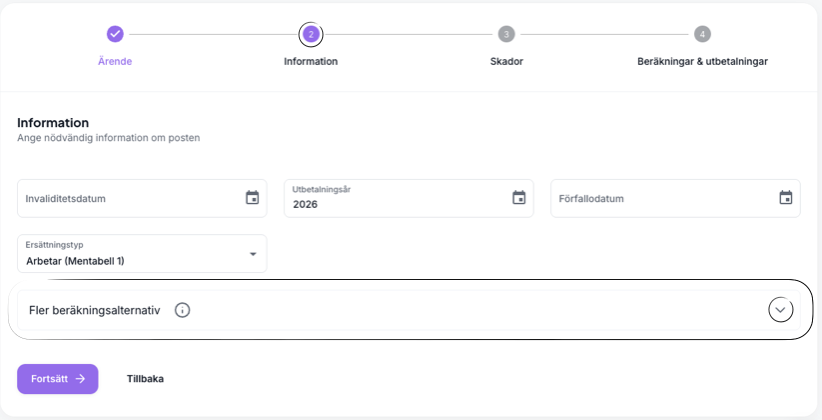This screenshot has width=822, height=420.
Task: Go to the Ärende step label
Action: (x=115, y=61)
